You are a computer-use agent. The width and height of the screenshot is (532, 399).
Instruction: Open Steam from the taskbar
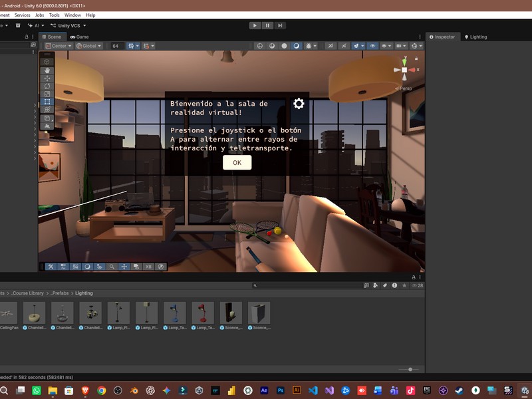(460, 390)
